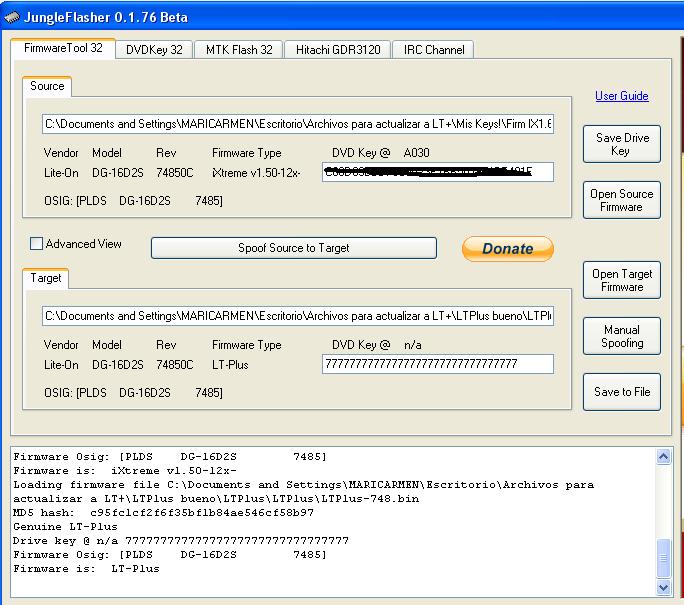684x605 pixels.
Task: Open Manual Spoofing
Action: point(621,336)
